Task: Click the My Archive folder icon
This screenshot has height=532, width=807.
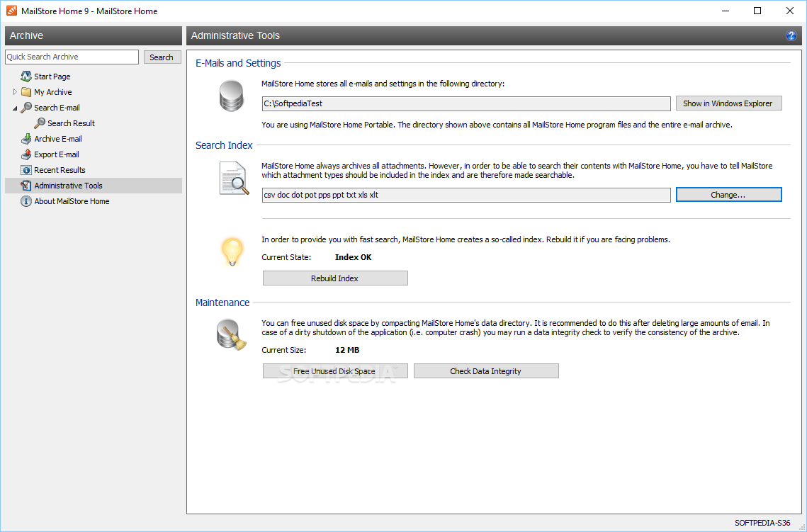Action: [26, 92]
